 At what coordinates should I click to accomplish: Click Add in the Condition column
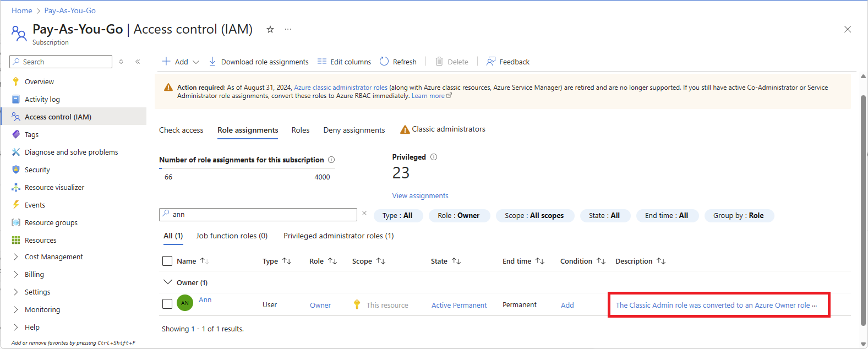click(567, 306)
